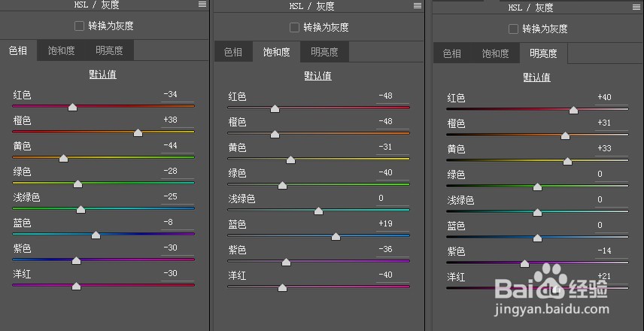Click 默认值 link in the saturation panel
This screenshot has width=644, height=331.
point(318,76)
